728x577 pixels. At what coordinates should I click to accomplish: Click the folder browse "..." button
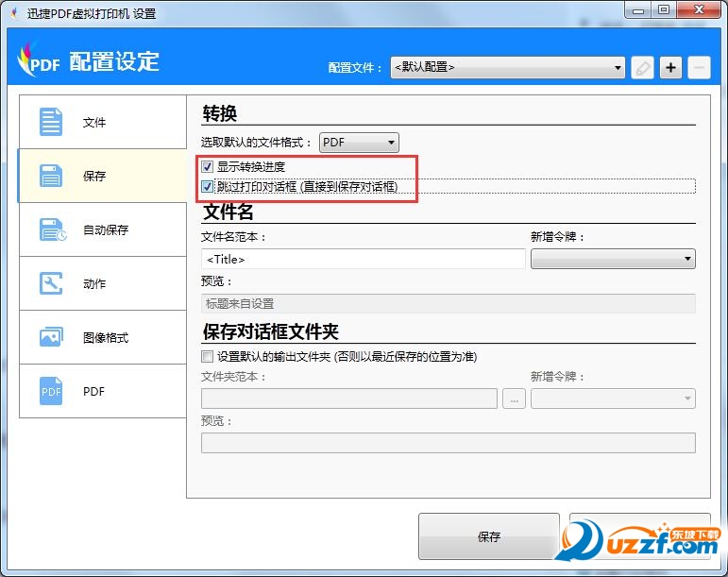[514, 399]
